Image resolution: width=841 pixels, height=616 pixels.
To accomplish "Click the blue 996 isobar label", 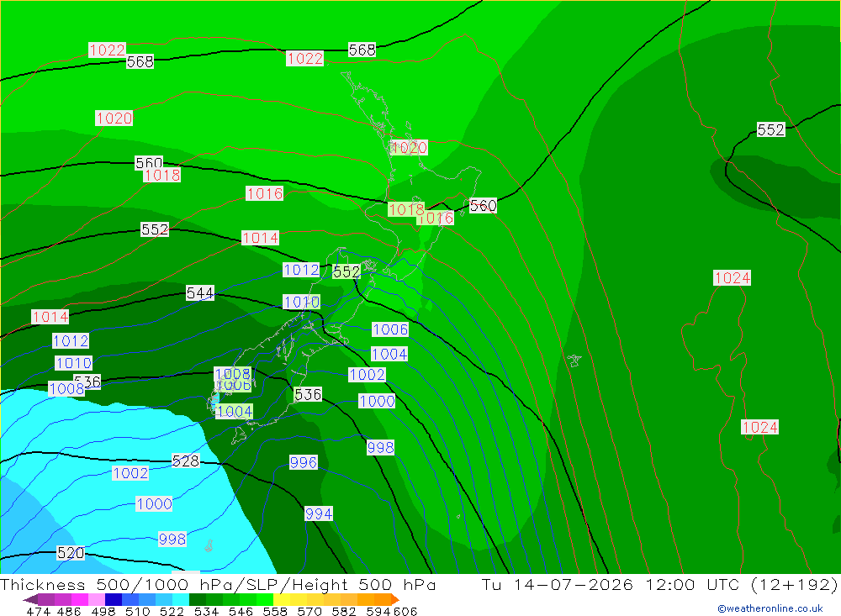I will [x=303, y=462].
